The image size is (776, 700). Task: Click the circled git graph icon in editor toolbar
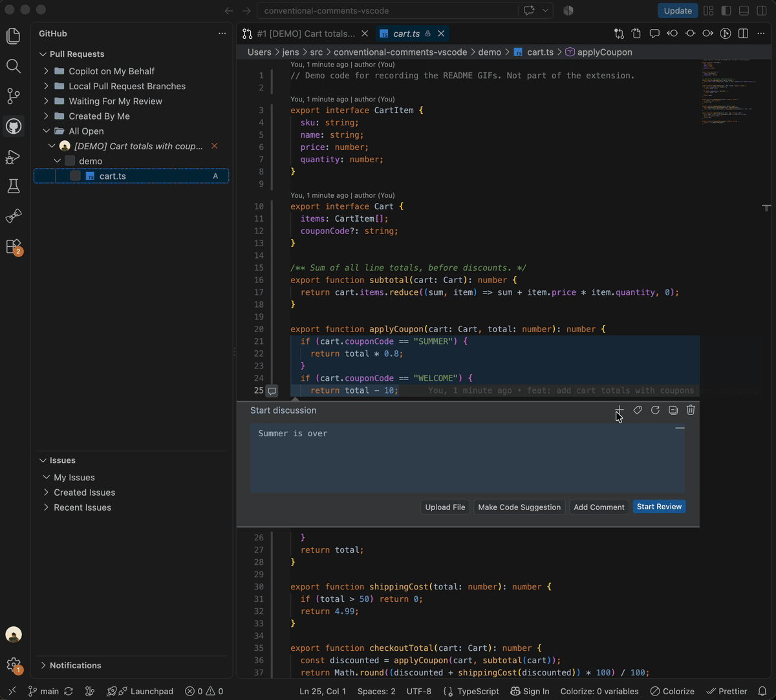click(726, 34)
